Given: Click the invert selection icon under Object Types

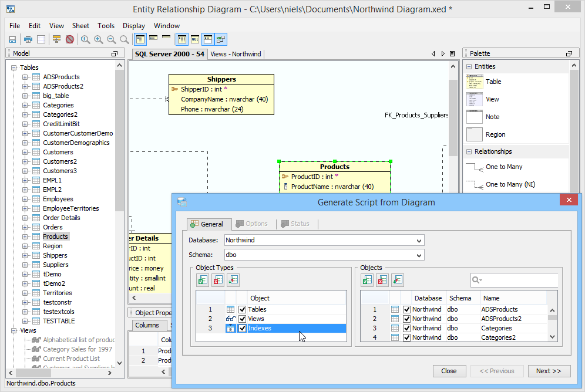Looking at the screenshot, I should [x=233, y=280].
